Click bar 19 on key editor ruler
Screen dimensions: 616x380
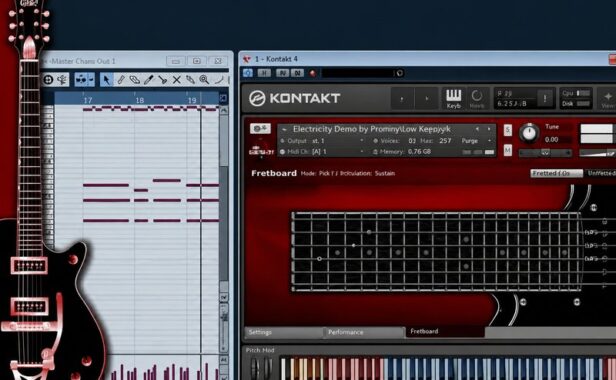coord(192,100)
